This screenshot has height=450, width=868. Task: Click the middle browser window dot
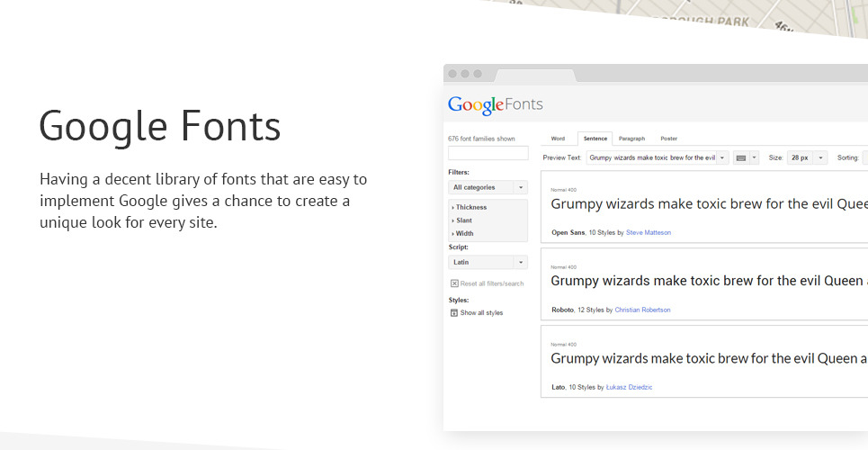[x=465, y=74]
